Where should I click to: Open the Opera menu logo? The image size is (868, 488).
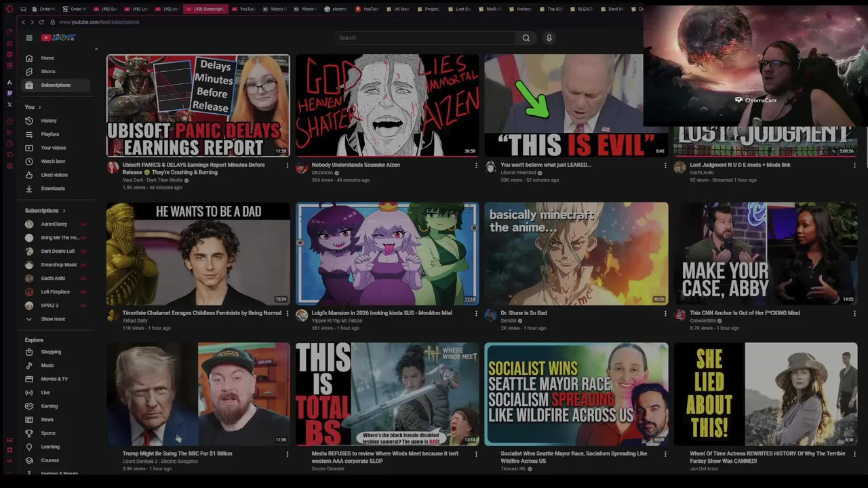click(x=9, y=9)
